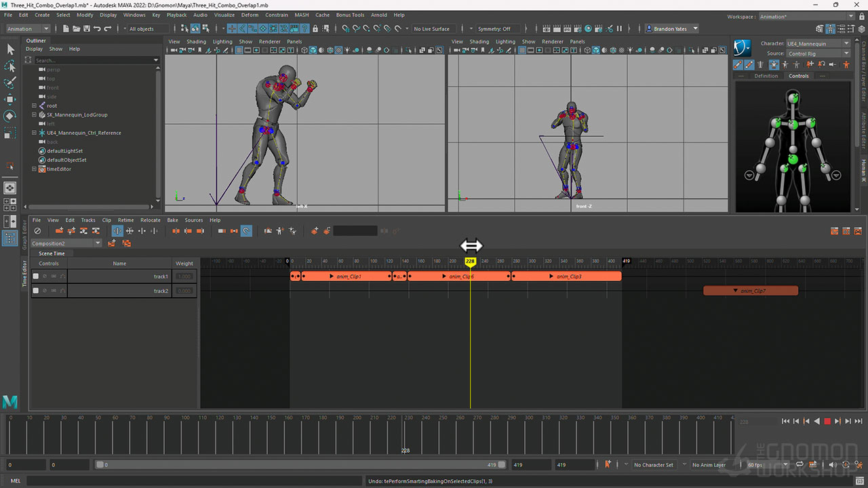This screenshot has height=488, width=868.
Task: Save scene using the toolbar save icon
Action: point(86,28)
